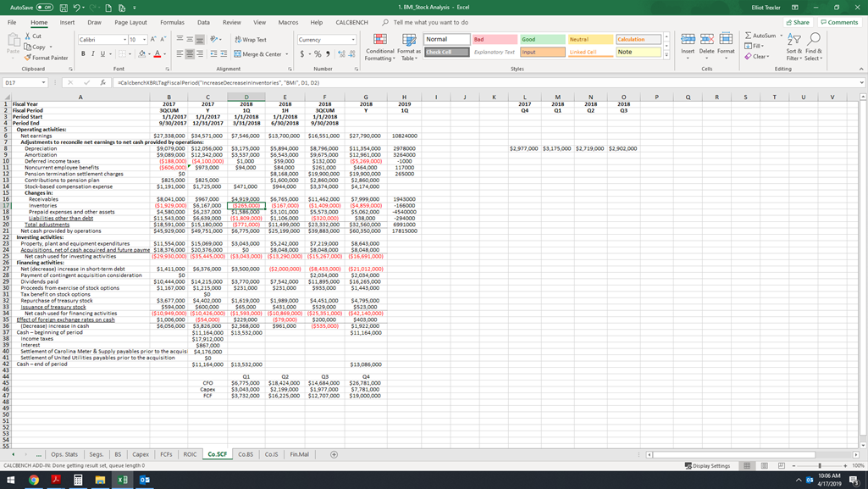Open the font size dropdown
868x489 pixels.
tap(145, 40)
